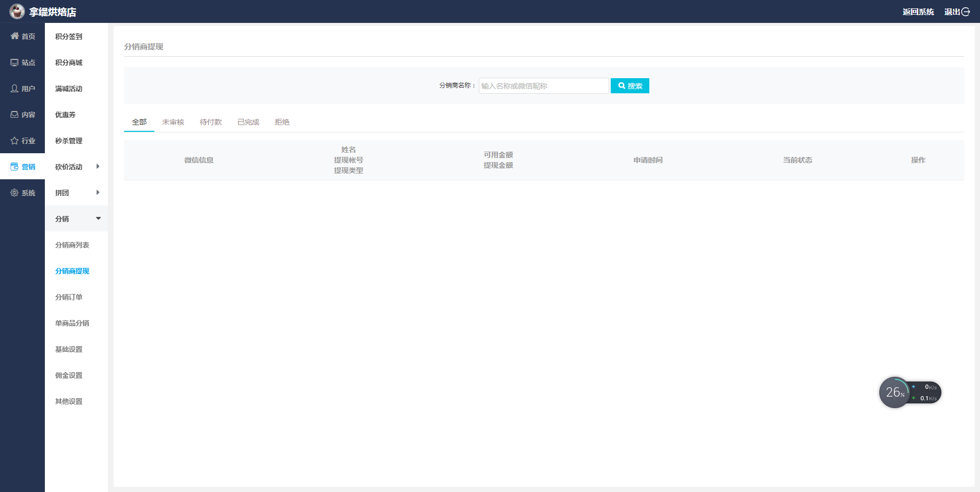Image resolution: width=980 pixels, height=492 pixels.
Task: Click the magnifier icon in search button
Action: 622,86
